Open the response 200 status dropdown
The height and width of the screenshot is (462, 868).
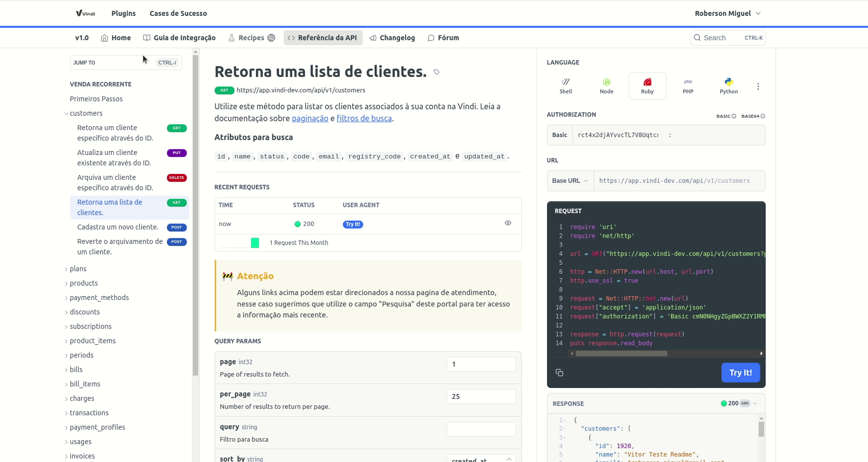[739, 403]
